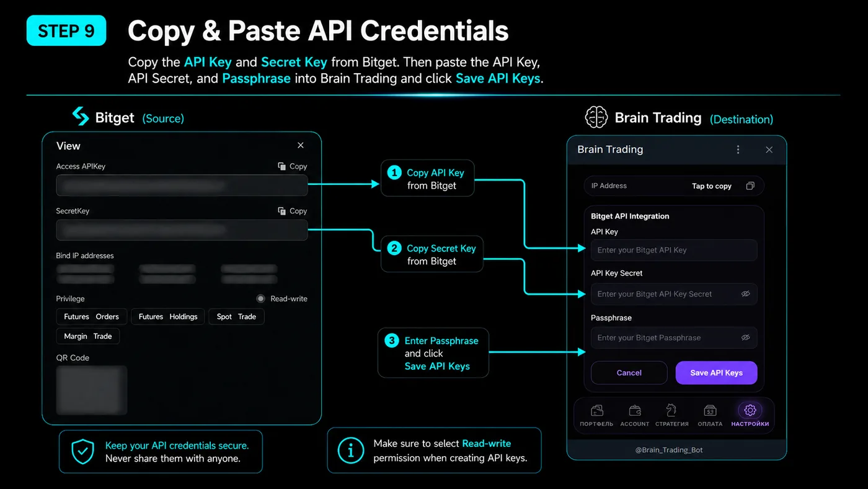Focus the Bitget API Key Secret input
The width and height of the screenshot is (868, 489).
click(x=674, y=294)
